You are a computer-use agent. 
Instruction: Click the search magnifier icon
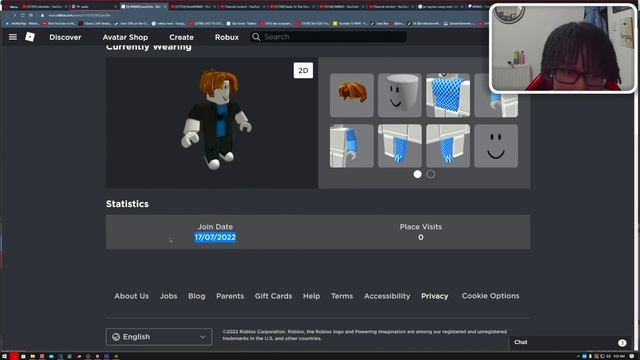tap(256, 37)
